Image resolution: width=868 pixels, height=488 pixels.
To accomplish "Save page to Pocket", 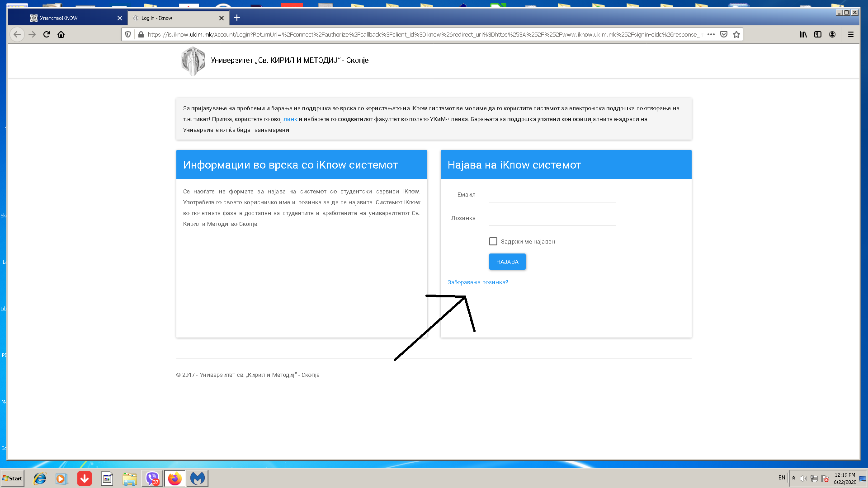I will coord(724,34).
